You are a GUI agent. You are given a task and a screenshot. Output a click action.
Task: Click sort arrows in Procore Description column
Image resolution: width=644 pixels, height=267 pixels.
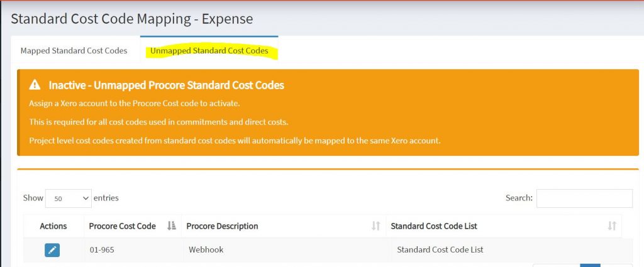click(375, 226)
